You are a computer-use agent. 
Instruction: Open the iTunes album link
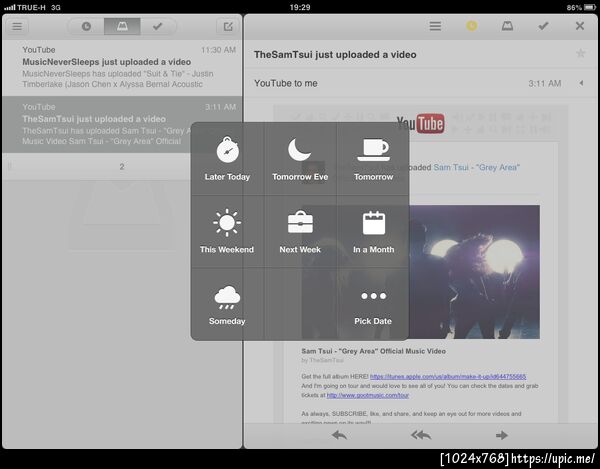click(448, 377)
